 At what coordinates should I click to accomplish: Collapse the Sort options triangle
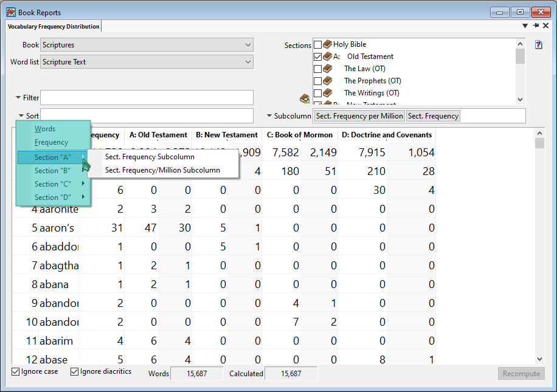(21, 115)
